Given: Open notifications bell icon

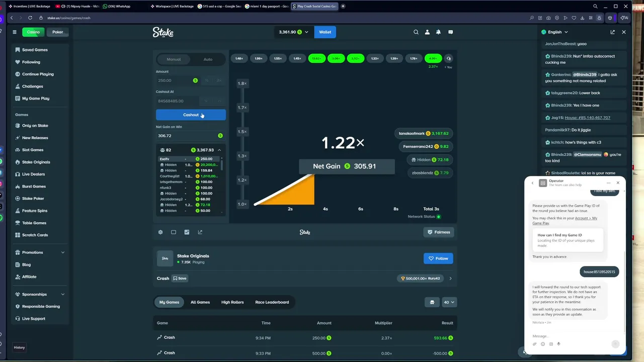Looking at the screenshot, I should click(438, 32).
